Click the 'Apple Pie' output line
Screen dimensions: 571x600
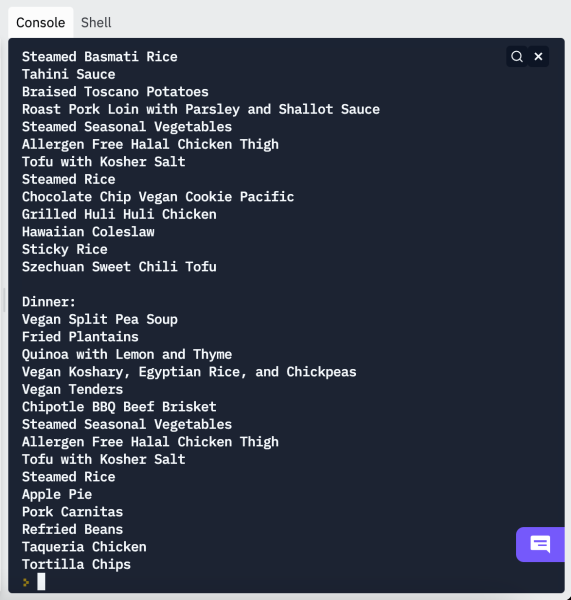point(57,494)
